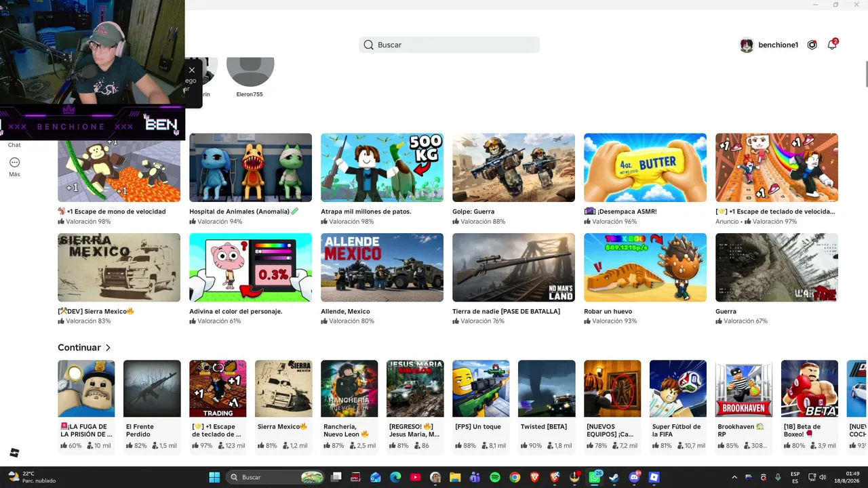Open Microsoft Teams taskbar icon
The height and width of the screenshot is (488, 868).
(x=475, y=477)
